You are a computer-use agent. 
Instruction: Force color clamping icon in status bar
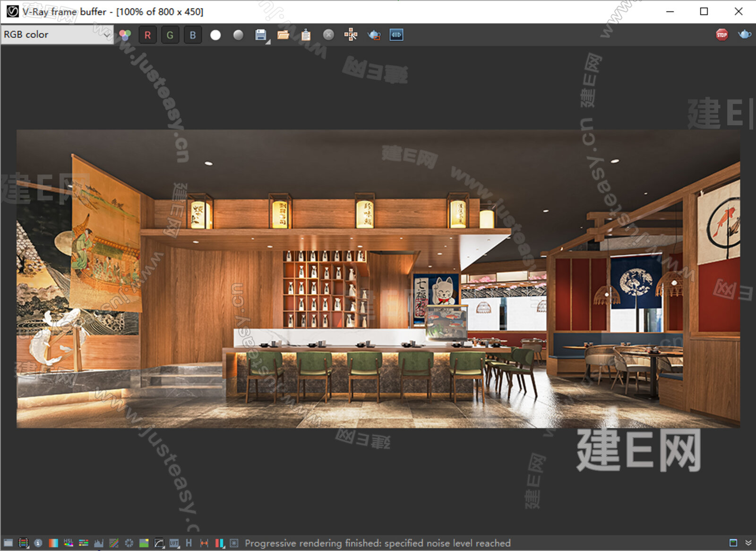(x=23, y=543)
